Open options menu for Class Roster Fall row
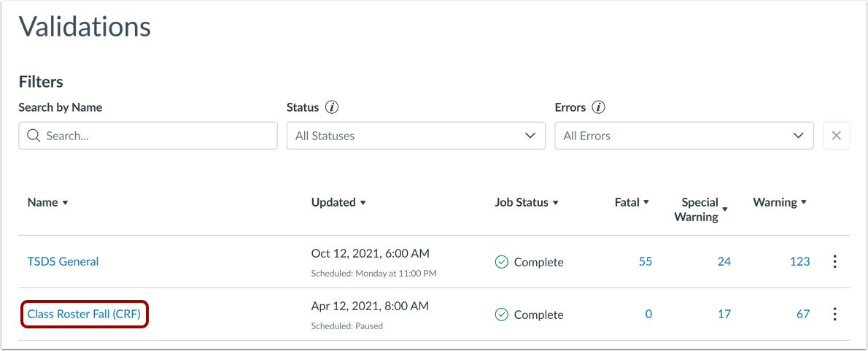The width and height of the screenshot is (868, 351). click(835, 315)
